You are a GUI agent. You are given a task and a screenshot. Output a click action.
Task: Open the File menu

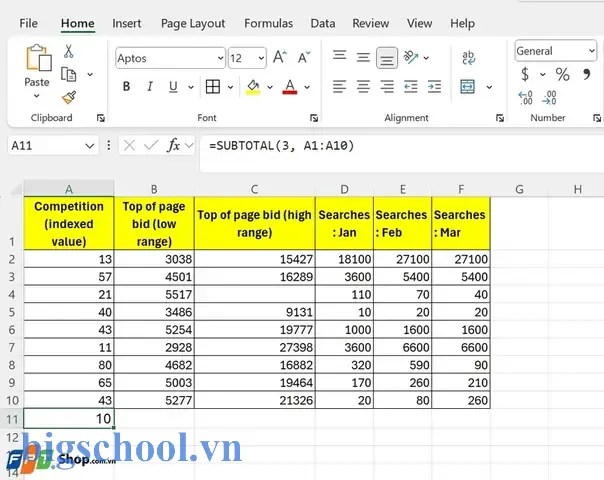tap(29, 23)
